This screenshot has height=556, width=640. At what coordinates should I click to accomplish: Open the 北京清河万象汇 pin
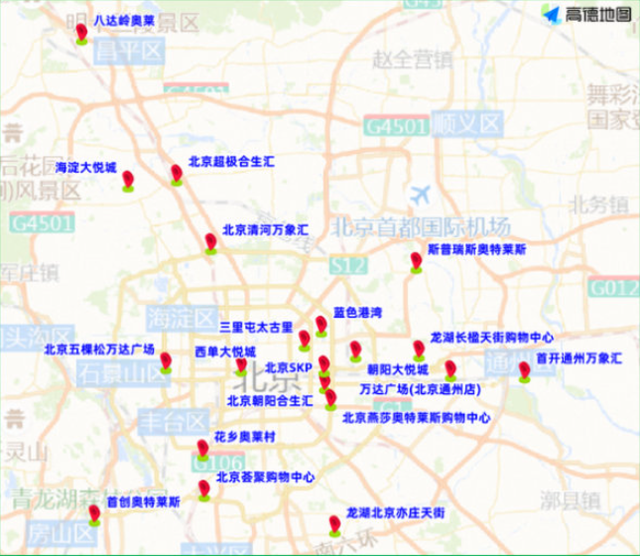210,244
